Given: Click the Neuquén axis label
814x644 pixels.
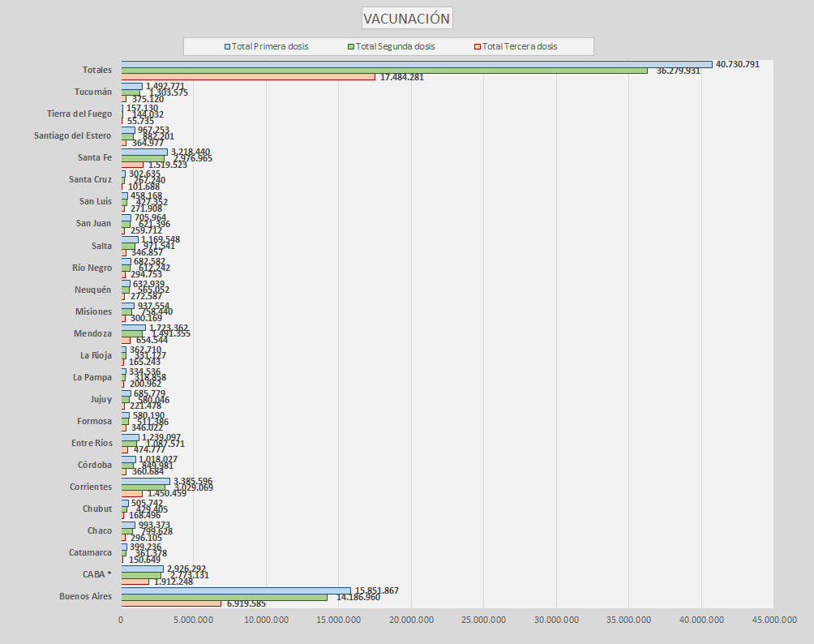Looking at the screenshot, I should click(93, 290).
